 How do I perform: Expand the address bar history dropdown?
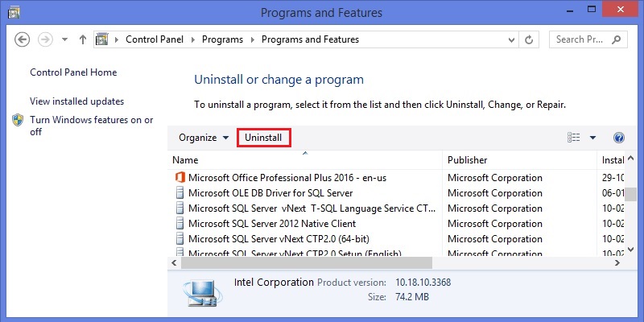pos(511,39)
